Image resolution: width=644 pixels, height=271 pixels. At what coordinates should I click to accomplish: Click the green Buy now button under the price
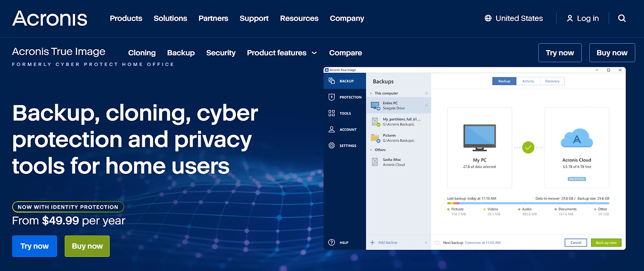pyautogui.click(x=87, y=246)
